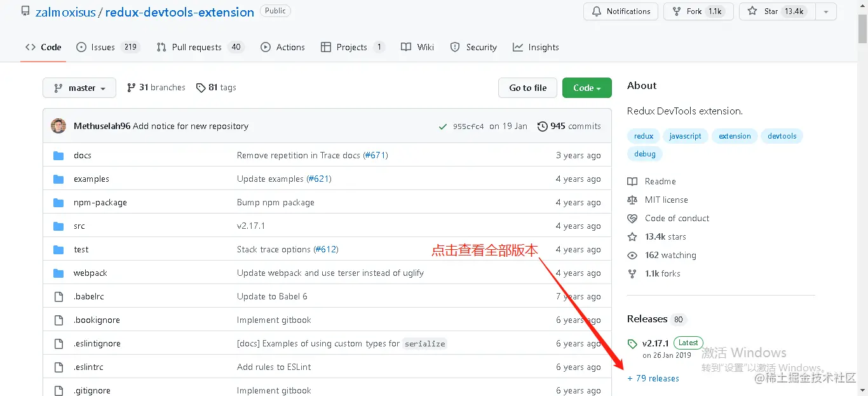Select the javascript topic tag
The height and width of the screenshot is (396, 868).
tap(686, 136)
